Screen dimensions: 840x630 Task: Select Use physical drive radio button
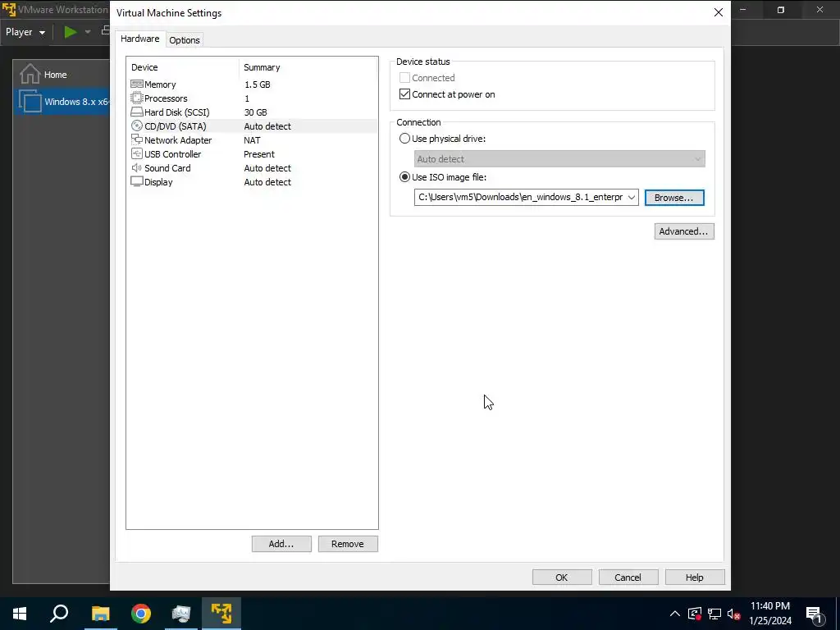404,138
